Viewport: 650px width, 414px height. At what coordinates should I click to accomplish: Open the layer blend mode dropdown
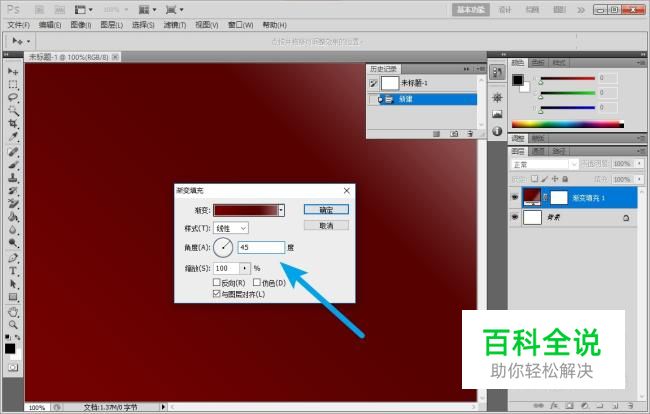pyautogui.click(x=544, y=165)
